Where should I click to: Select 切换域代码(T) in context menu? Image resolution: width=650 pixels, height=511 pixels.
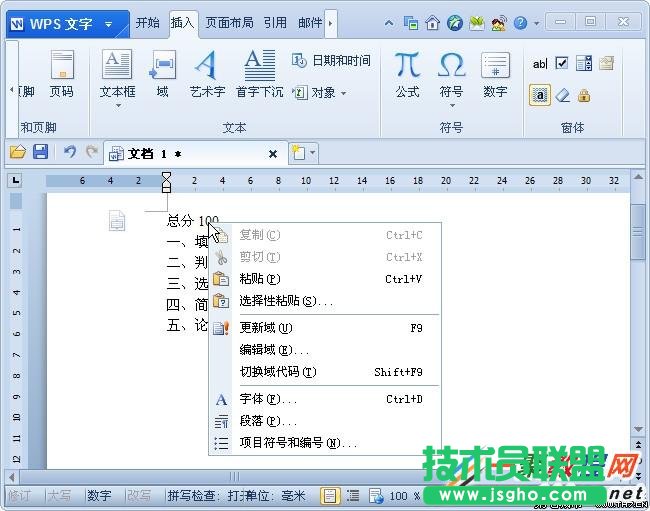(325, 372)
